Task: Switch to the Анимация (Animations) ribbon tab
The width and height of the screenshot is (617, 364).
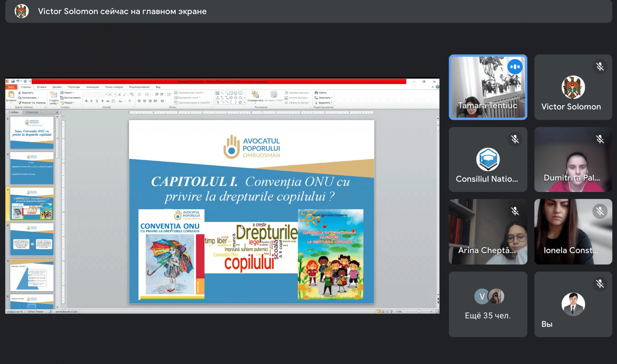Action: point(93,87)
